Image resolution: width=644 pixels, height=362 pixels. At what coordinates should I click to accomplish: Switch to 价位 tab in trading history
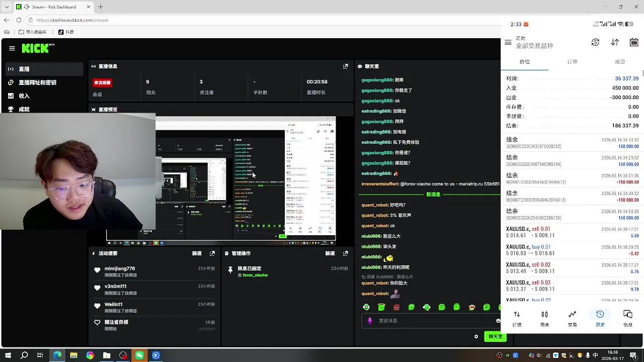(x=525, y=62)
